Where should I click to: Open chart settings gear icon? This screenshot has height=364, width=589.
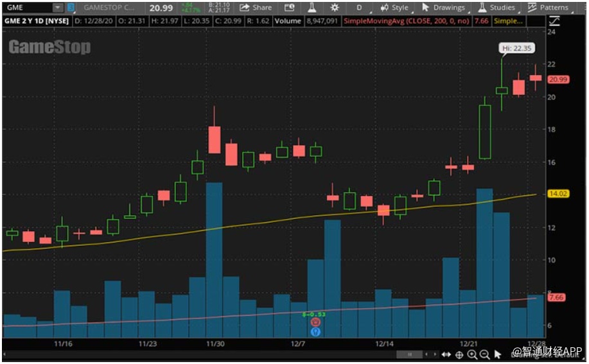click(334, 8)
